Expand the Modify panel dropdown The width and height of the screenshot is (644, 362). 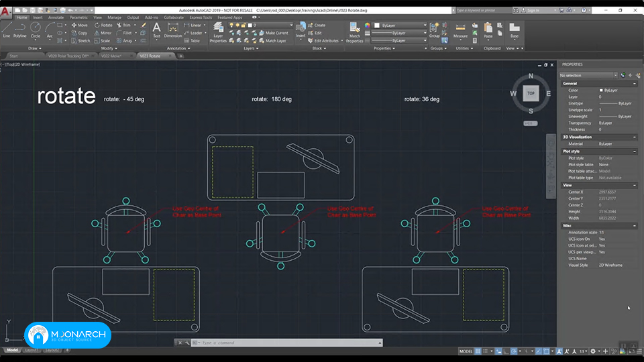[109, 48]
